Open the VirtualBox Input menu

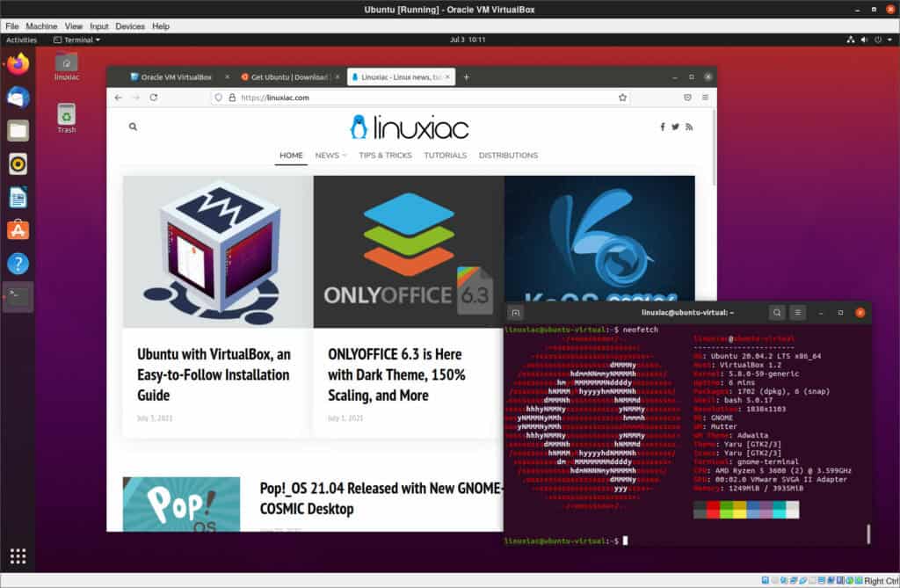point(98,26)
